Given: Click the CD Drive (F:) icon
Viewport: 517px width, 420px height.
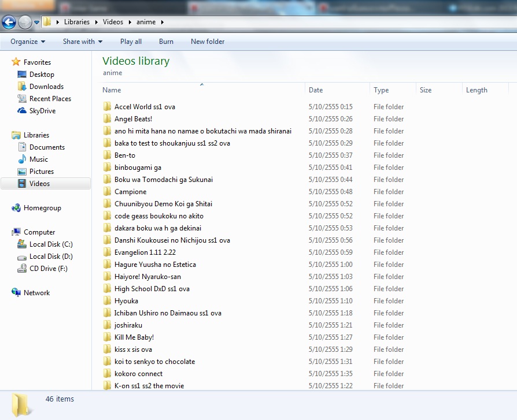Looking at the screenshot, I should point(22,269).
